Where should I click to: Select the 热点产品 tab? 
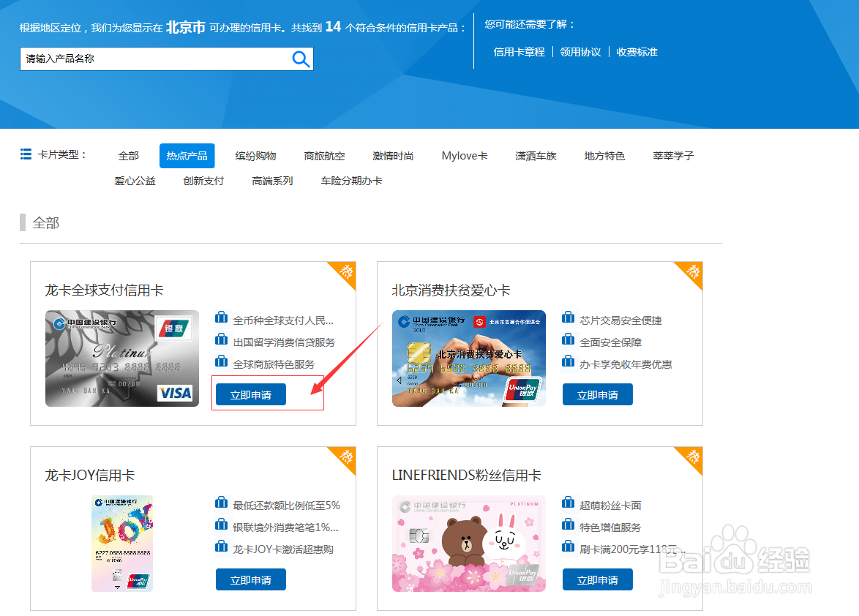[x=187, y=156]
